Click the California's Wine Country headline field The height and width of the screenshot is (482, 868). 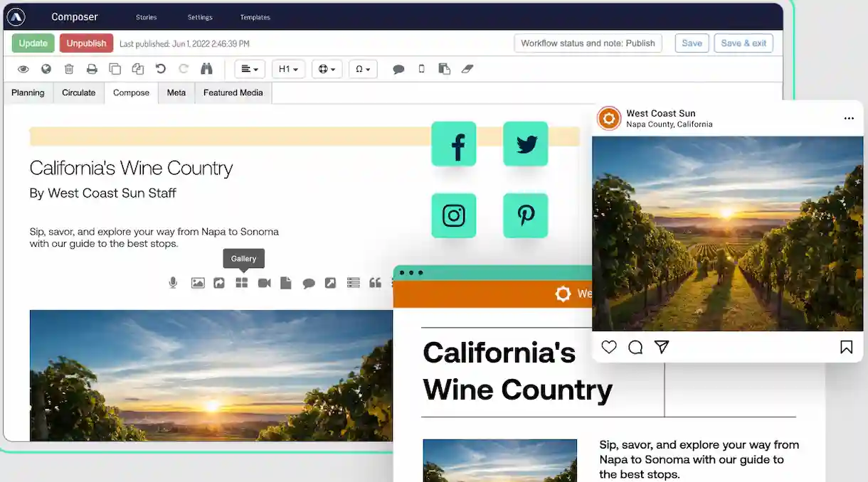131,168
